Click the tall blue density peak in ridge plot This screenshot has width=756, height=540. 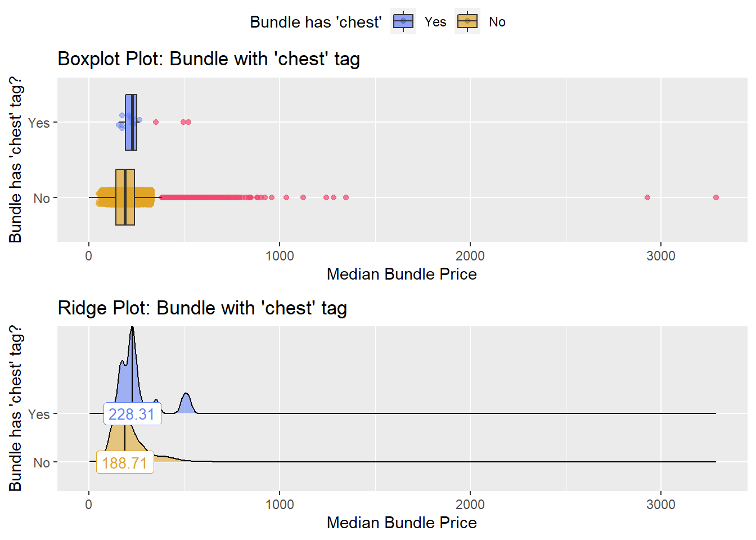132,366
